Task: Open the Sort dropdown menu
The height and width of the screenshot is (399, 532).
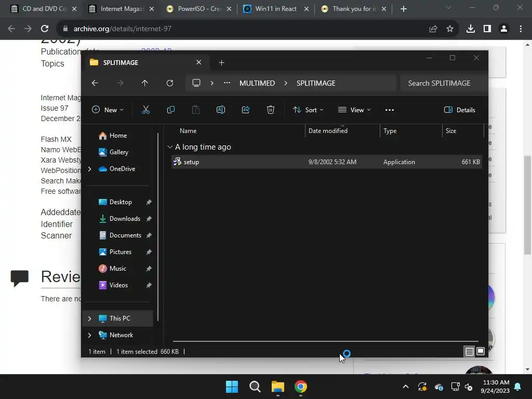Action: (x=308, y=110)
